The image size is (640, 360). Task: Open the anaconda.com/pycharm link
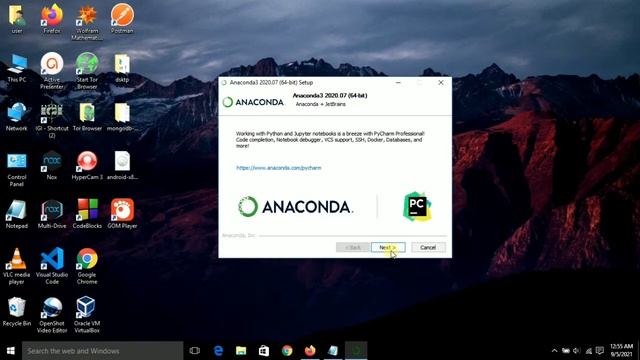tap(279, 168)
